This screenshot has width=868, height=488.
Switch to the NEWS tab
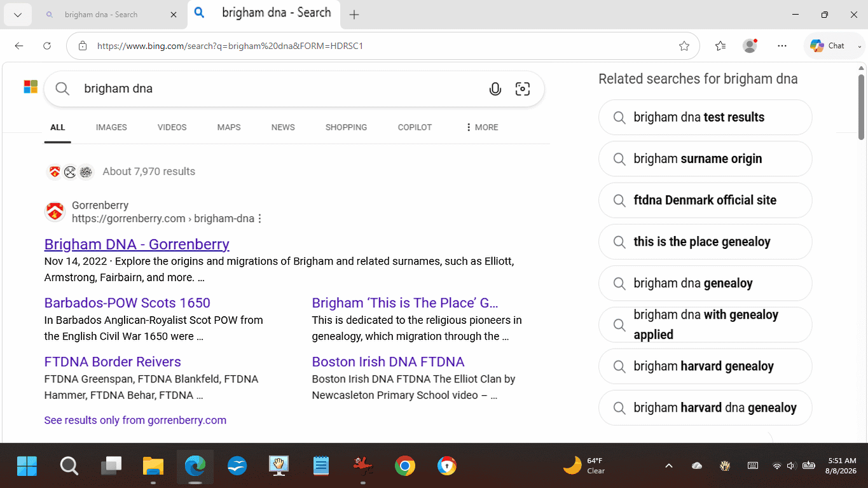point(283,127)
